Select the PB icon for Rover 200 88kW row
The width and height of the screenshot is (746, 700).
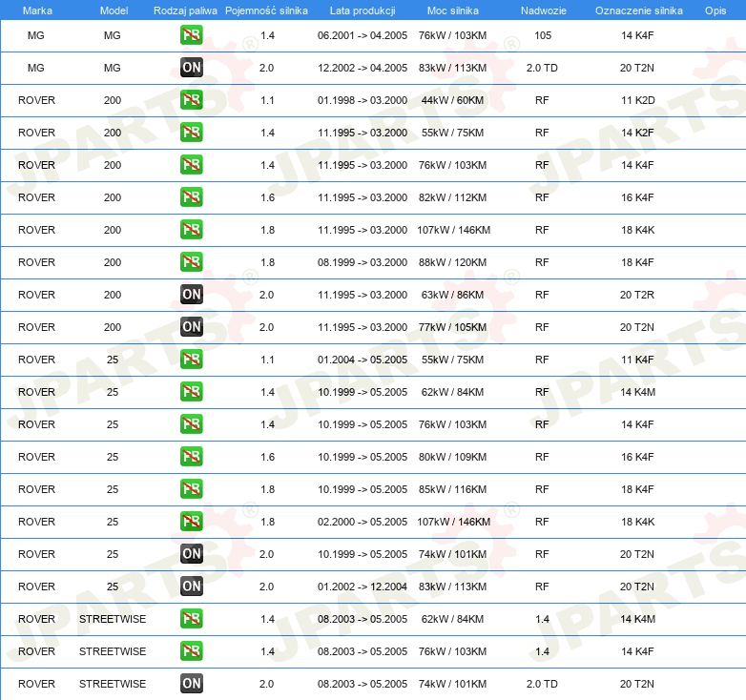pyautogui.click(x=191, y=262)
